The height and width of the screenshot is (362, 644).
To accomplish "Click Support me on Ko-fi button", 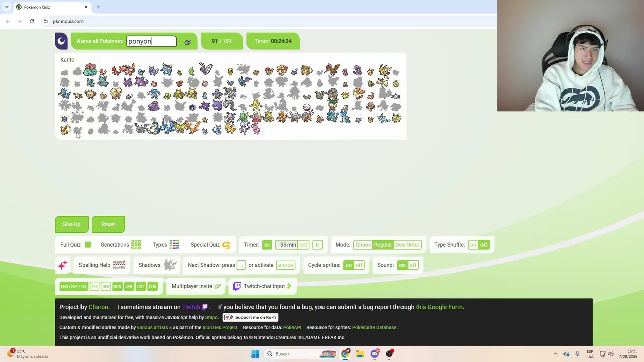I will tap(251, 317).
